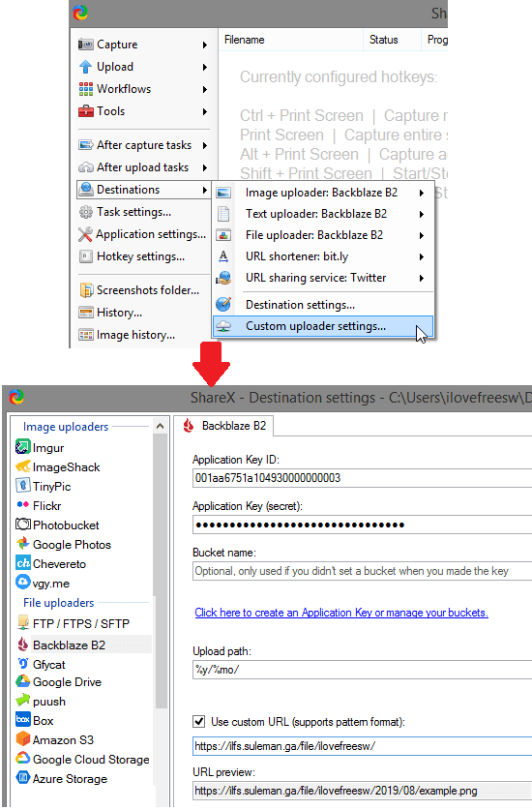Open the create Application Key link
Screen dimensions: 532x810
pos(341,613)
